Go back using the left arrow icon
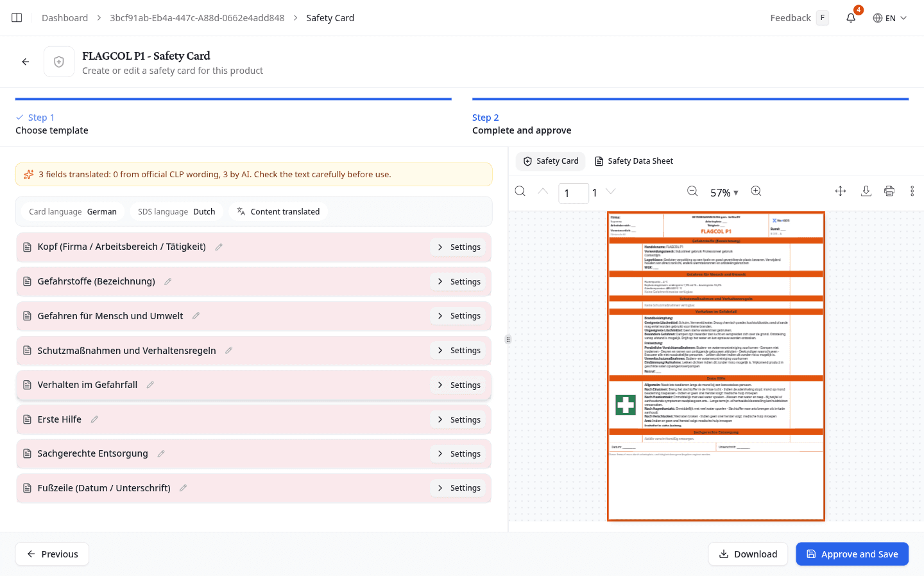This screenshot has height=578, width=924. coord(26,62)
